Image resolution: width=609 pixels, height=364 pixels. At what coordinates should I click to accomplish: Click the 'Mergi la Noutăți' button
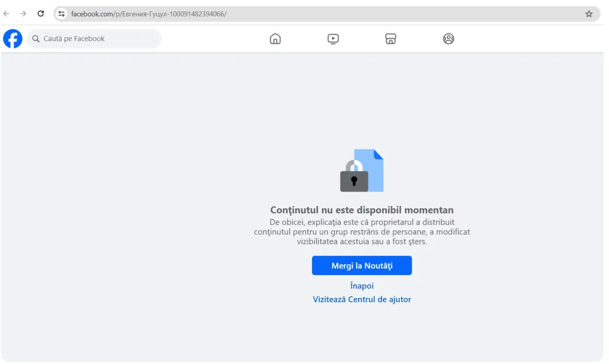[362, 266]
